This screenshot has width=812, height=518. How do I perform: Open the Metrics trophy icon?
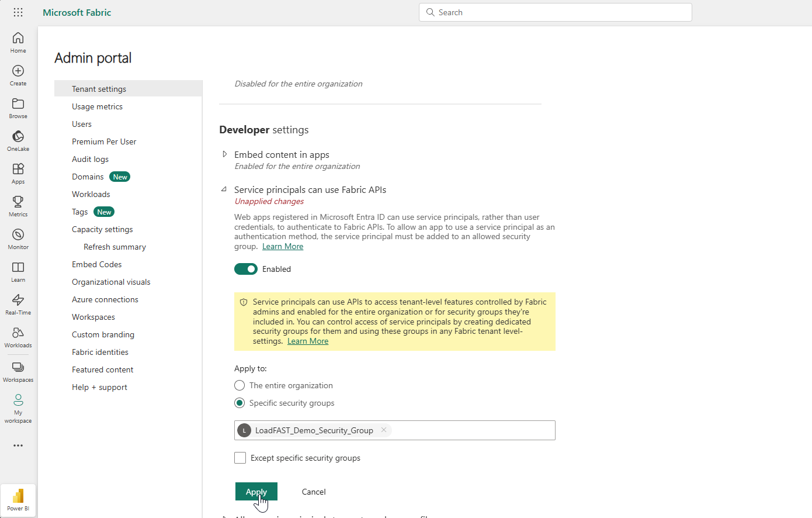pos(18,206)
